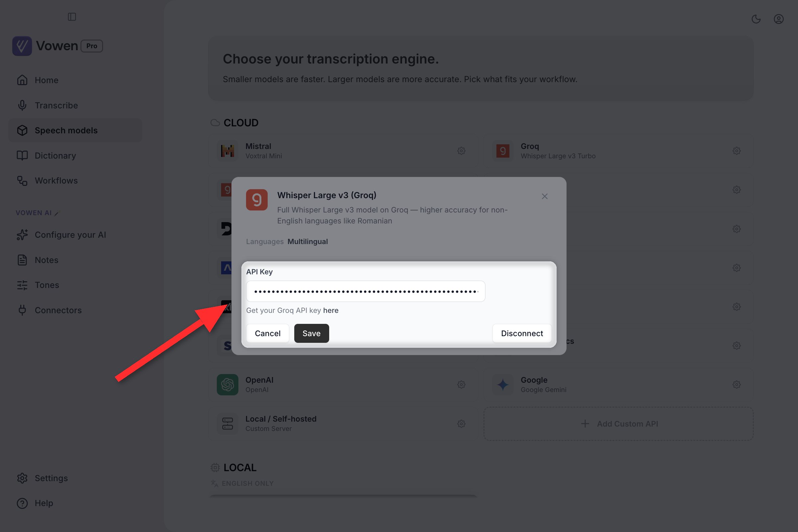Select the Mistral provider logo
The width and height of the screenshot is (798, 532).
(x=227, y=151)
